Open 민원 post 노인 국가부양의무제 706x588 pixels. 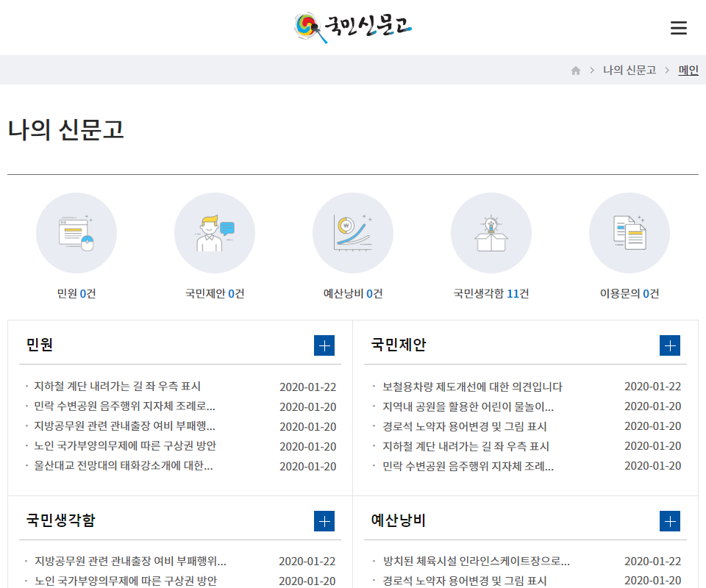(125, 446)
